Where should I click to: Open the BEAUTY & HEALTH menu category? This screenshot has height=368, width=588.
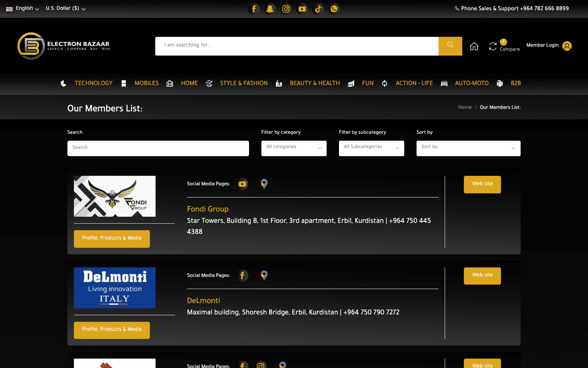click(x=315, y=83)
